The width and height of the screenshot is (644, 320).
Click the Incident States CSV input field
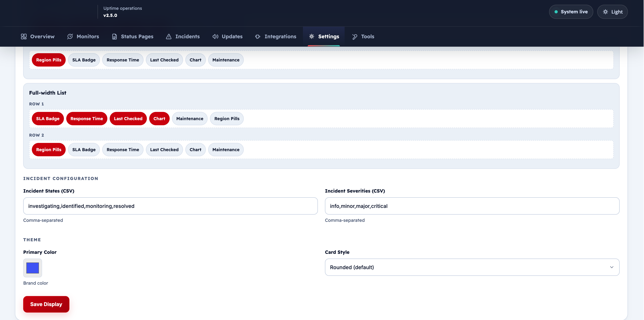pyautogui.click(x=170, y=206)
